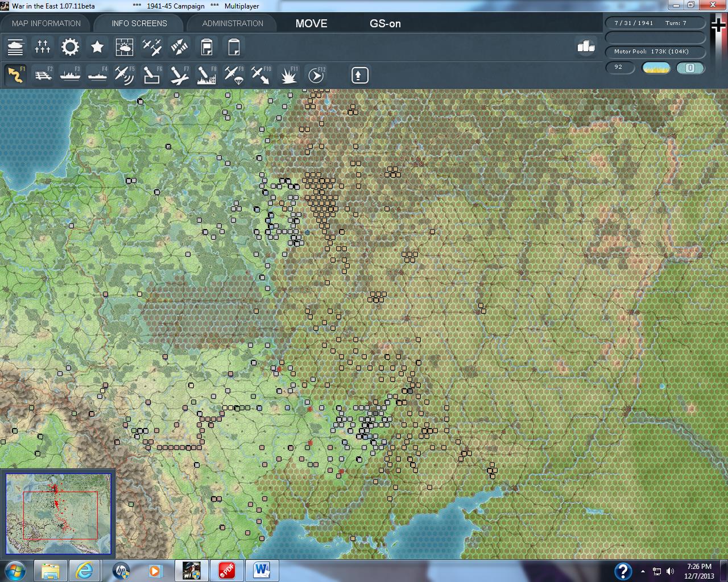Image resolution: width=728 pixels, height=582 pixels.
Task: Click the MOVE mode label
Action: point(312,23)
